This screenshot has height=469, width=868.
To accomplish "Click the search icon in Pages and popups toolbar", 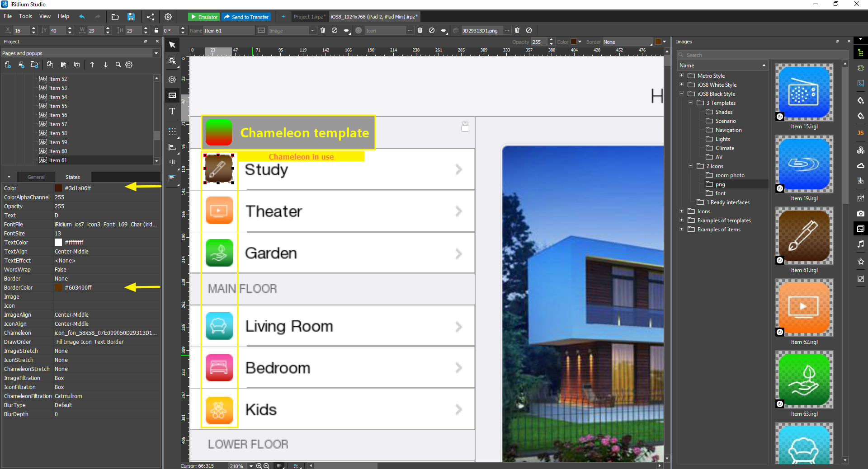I will (118, 65).
